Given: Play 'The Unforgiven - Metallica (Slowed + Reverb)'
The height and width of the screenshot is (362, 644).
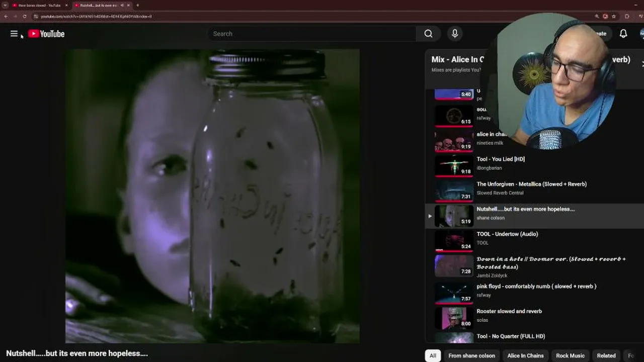Looking at the screenshot, I should [x=532, y=184].
